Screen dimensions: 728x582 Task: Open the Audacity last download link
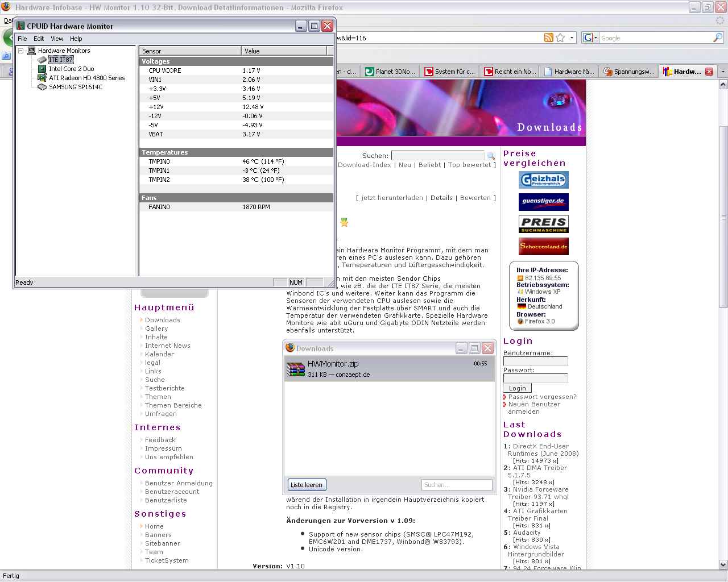pyautogui.click(x=527, y=533)
